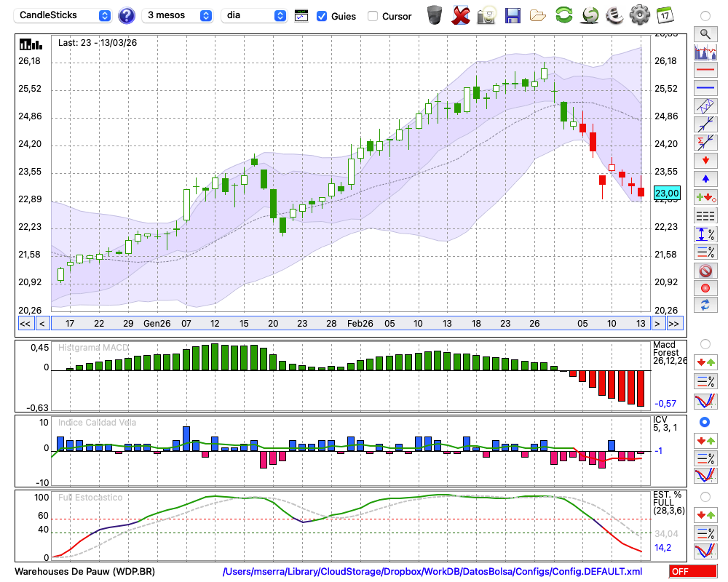The image size is (728, 582).
Task: Select the vertical percent measure tool
Action: coord(705,234)
